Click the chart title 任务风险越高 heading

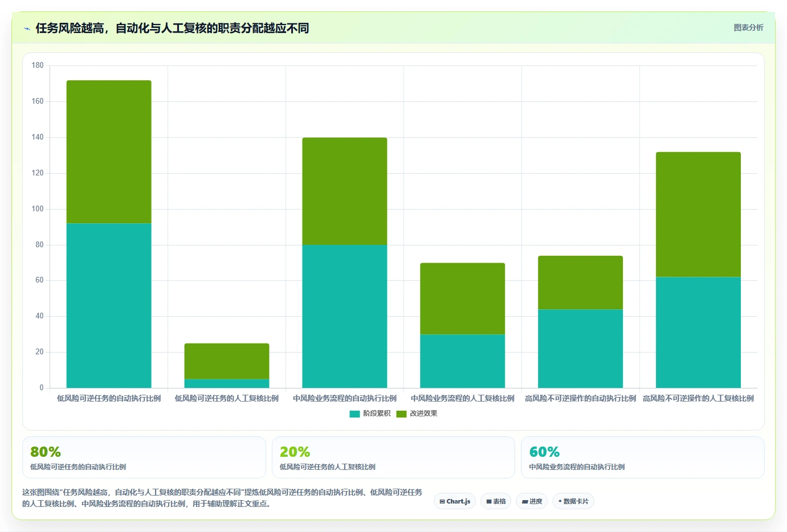pyautogui.click(x=172, y=28)
